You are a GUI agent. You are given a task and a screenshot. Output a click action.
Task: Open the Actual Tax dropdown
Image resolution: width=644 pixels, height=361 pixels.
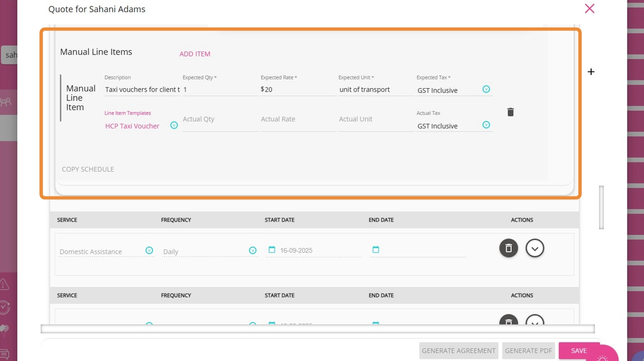pos(486,125)
